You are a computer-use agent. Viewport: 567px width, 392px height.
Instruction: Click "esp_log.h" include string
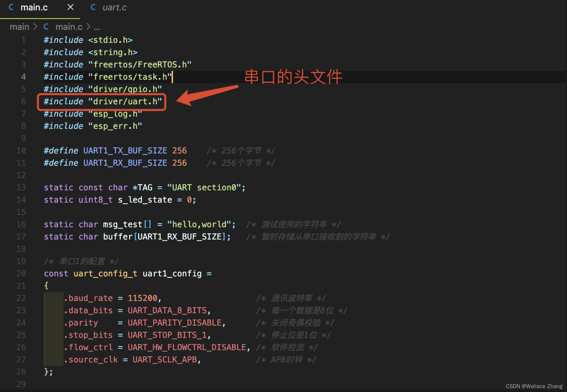point(115,114)
